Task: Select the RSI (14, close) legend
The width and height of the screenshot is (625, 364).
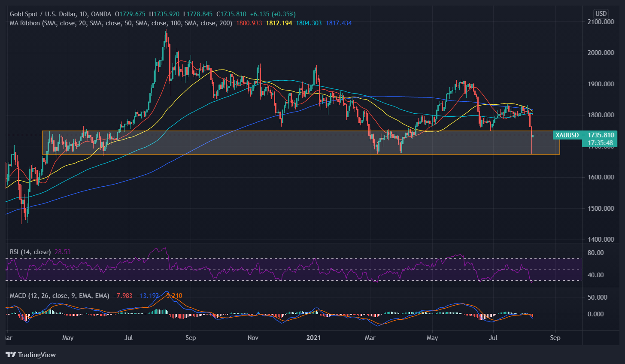Action: (30, 252)
